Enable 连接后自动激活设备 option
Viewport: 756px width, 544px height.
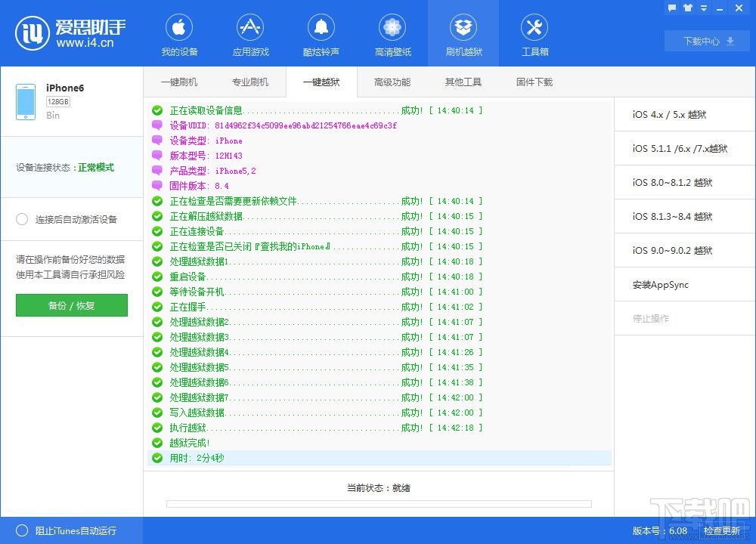tap(23, 219)
